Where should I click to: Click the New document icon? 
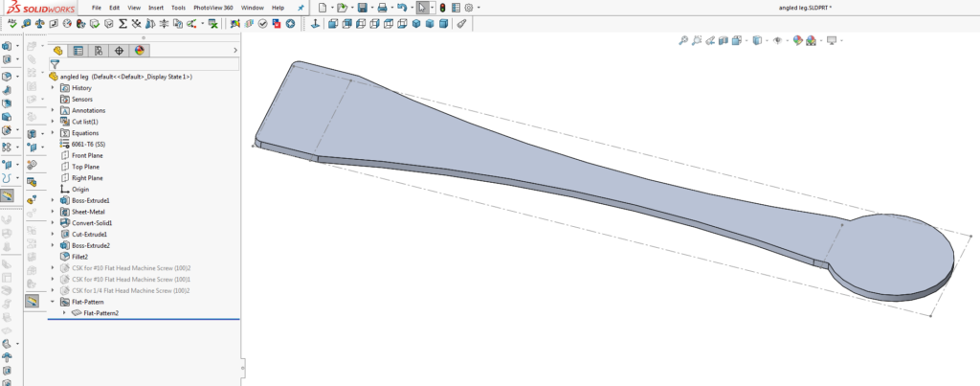323,8
